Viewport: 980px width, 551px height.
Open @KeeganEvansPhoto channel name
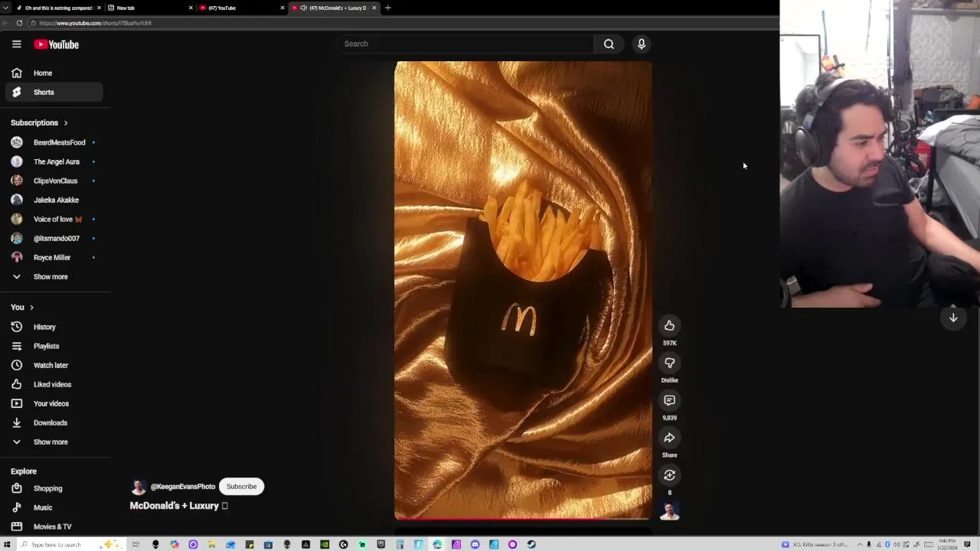point(183,487)
